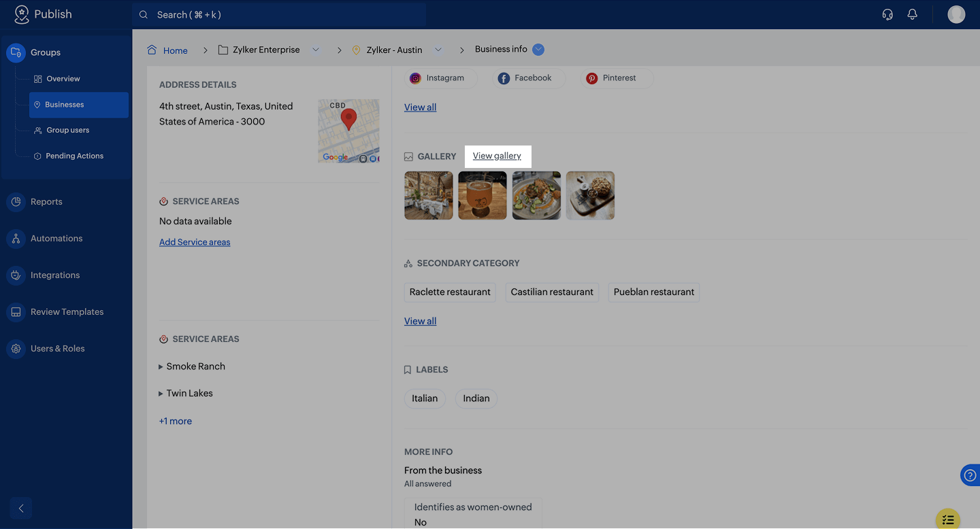
Task: Click the Zylker - Austin location pin icon
Action: 356,50
